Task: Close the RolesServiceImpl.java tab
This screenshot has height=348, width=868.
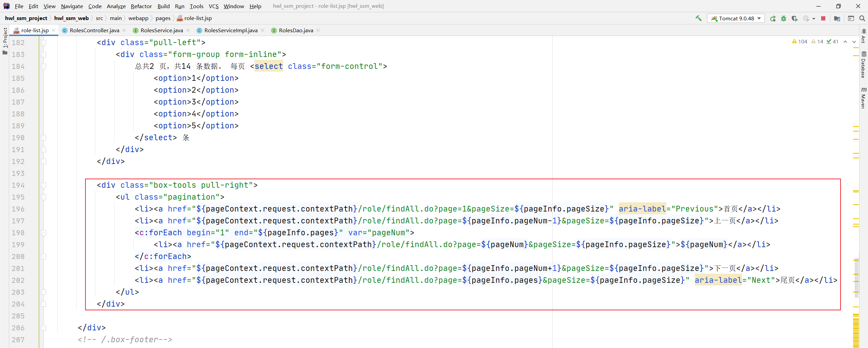Action: tap(262, 30)
